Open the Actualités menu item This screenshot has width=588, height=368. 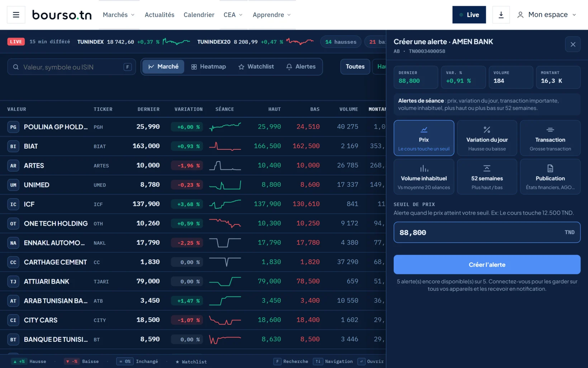[160, 15]
